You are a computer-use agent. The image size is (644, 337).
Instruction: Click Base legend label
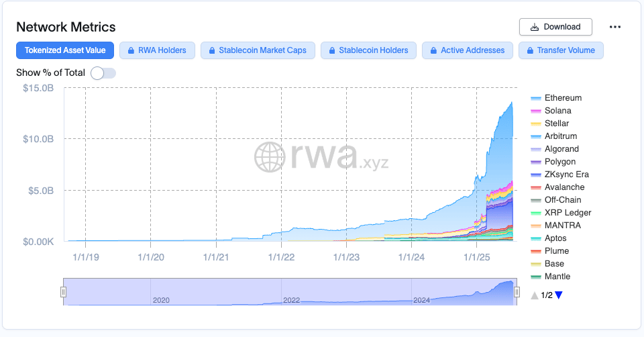pos(554,263)
